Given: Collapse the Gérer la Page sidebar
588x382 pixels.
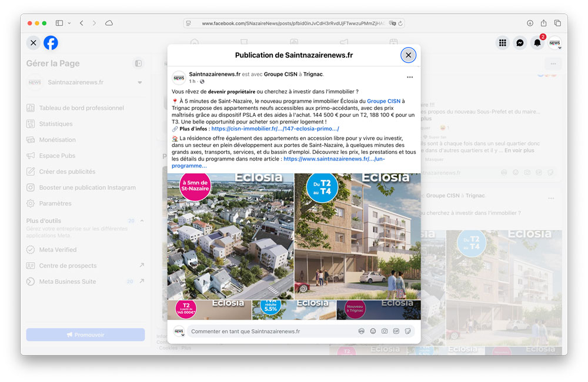Looking at the screenshot, I should pos(138,63).
